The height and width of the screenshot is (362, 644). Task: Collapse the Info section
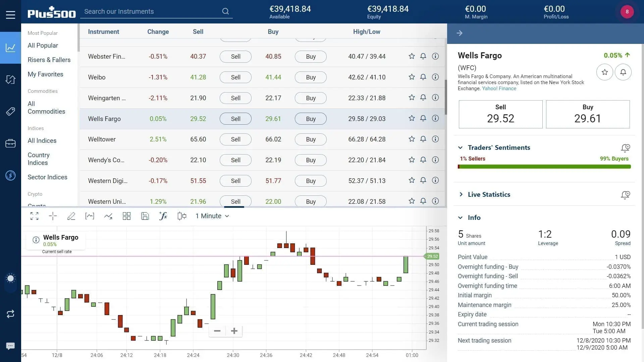coord(461,218)
